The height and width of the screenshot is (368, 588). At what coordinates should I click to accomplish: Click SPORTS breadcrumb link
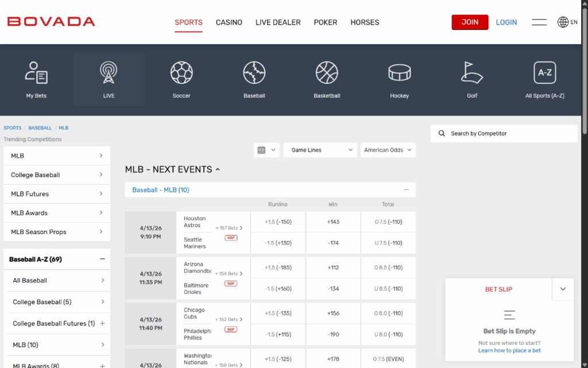coord(13,128)
